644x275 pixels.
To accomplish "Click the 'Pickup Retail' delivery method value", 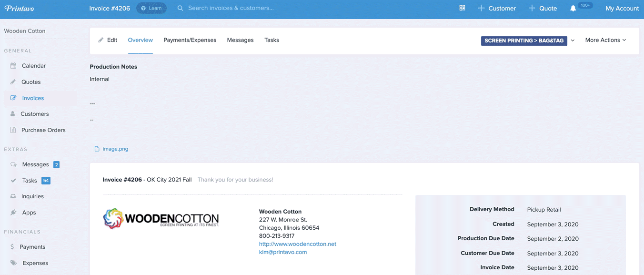I will click(544, 210).
